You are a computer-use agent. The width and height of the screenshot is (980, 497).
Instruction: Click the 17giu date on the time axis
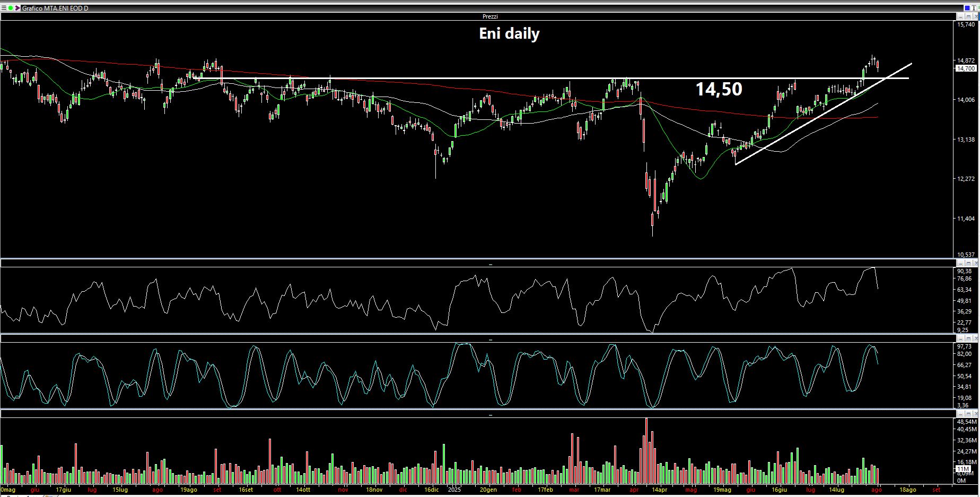point(63,490)
